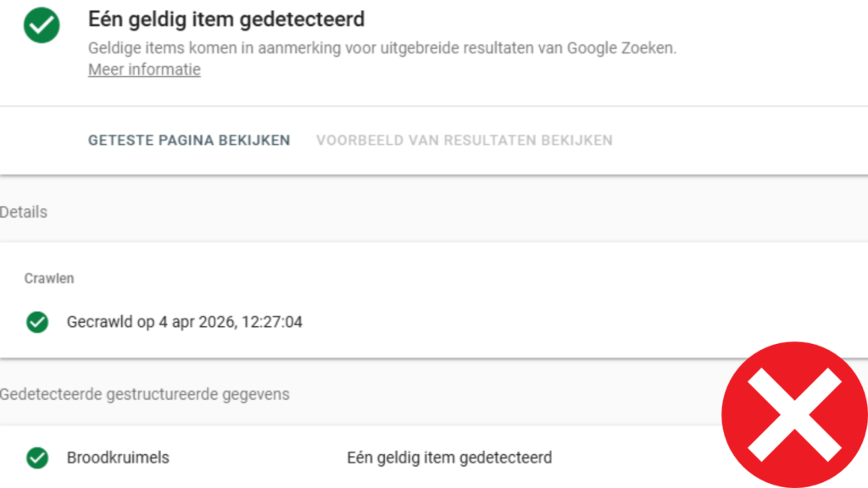Click the red circle X icon
Screen dimensions: 868x488
pos(794,414)
